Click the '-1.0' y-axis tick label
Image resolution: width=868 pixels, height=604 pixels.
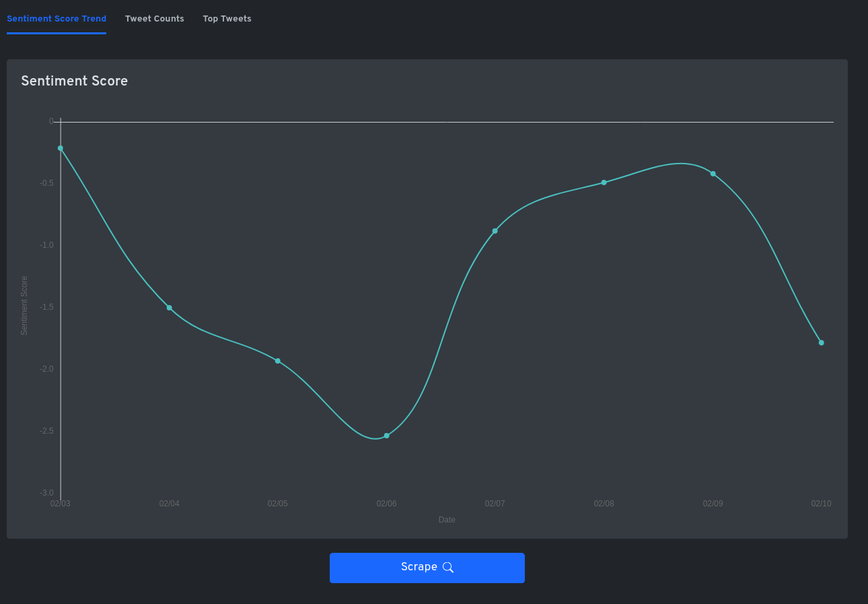click(46, 245)
